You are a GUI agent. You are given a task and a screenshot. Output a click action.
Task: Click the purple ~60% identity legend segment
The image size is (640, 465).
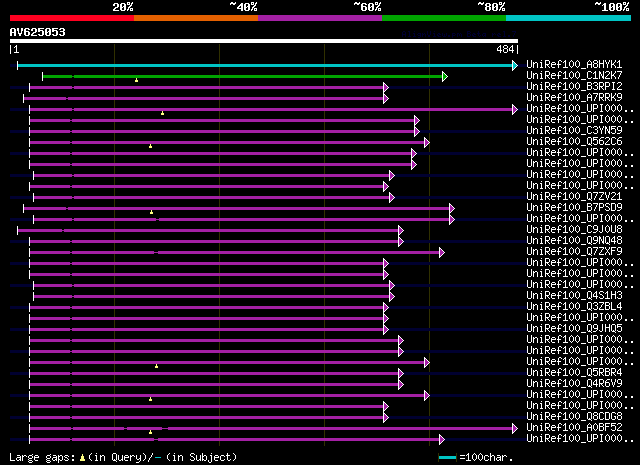[320, 18]
